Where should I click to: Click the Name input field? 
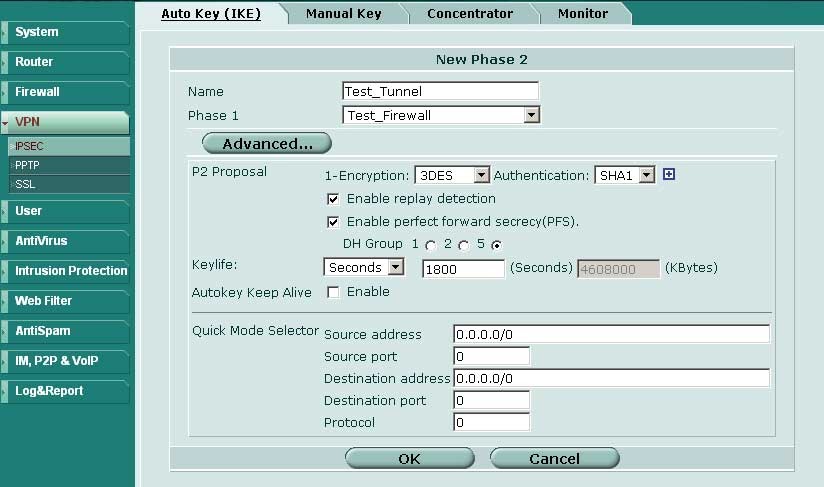pyautogui.click(x=440, y=91)
